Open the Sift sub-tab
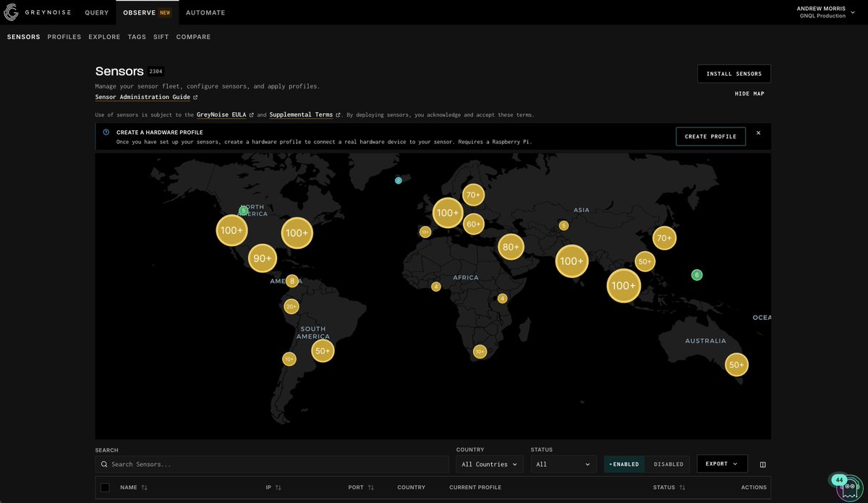Screen dimensions: 868x503 coord(161,37)
